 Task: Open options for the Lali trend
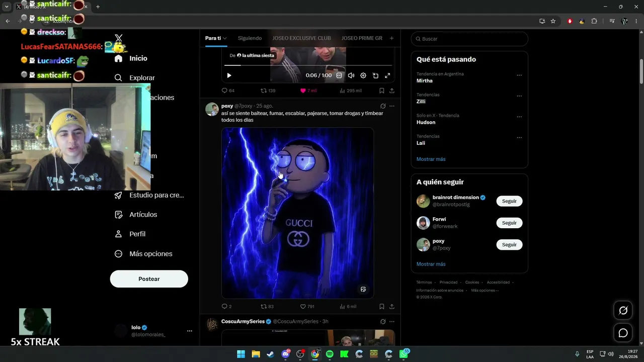[x=519, y=137]
